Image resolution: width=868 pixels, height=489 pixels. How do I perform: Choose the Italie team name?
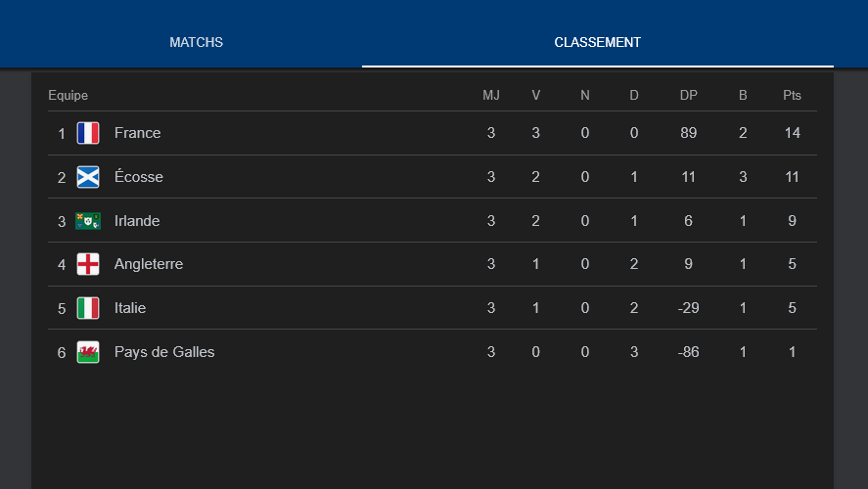coord(130,308)
